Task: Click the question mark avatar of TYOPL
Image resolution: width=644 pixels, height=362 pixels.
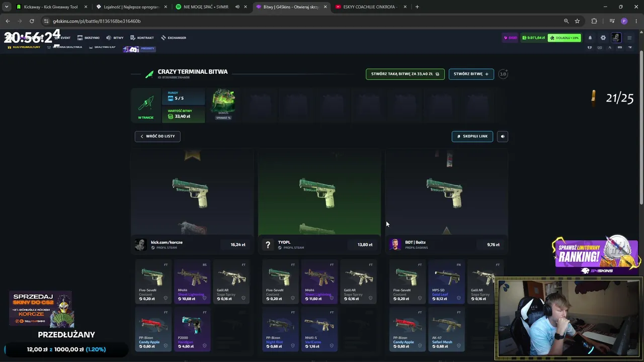Action: pos(268,244)
